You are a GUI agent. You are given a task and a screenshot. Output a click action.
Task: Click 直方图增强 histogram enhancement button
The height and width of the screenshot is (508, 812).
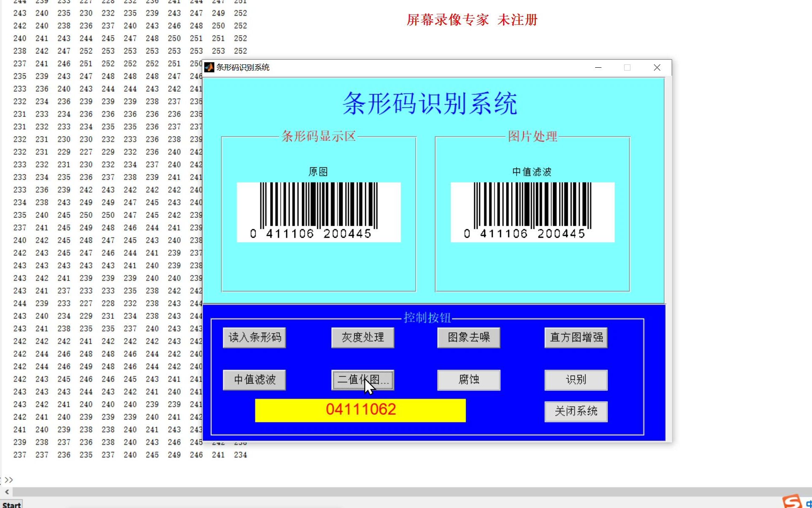click(576, 337)
